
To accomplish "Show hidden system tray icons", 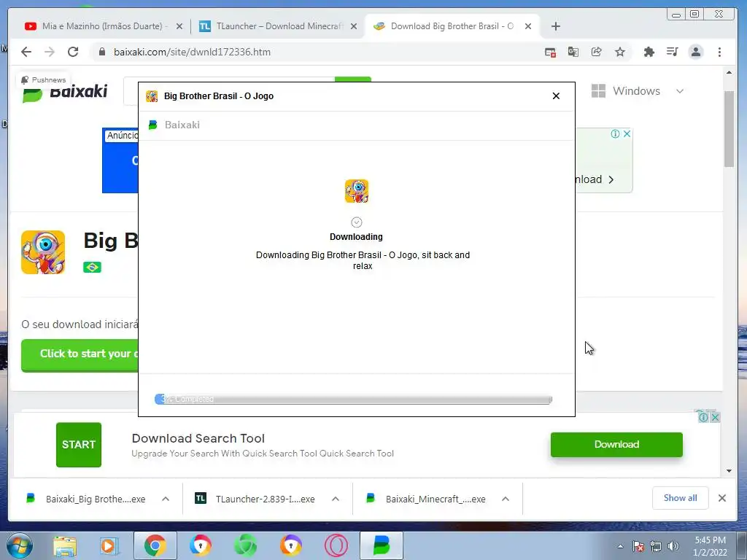I will click(620, 546).
